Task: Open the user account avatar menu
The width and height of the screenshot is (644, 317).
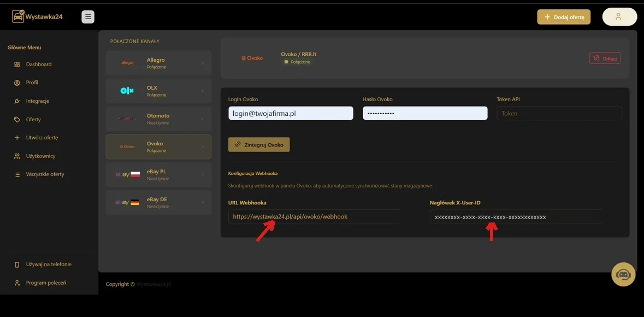Action: pos(619,17)
